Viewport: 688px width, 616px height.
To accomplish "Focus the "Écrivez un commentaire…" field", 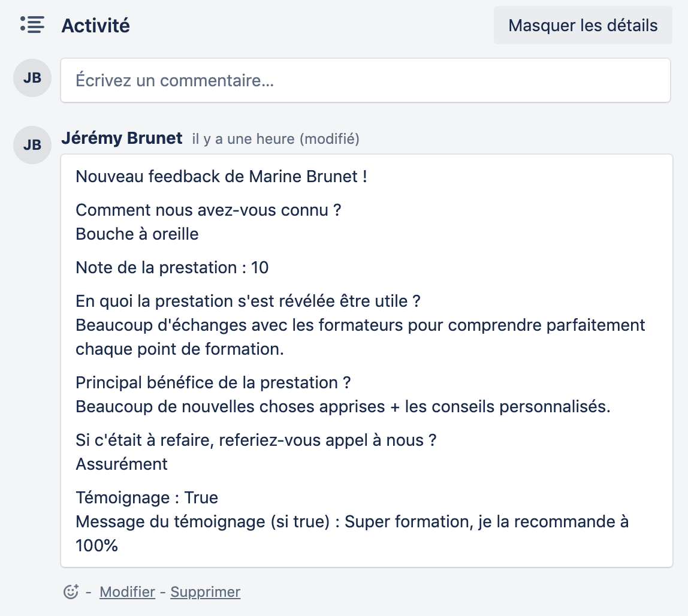I will (365, 80).
